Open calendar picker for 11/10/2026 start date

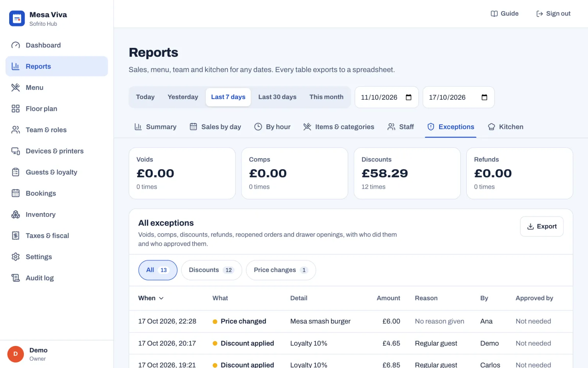409,97
